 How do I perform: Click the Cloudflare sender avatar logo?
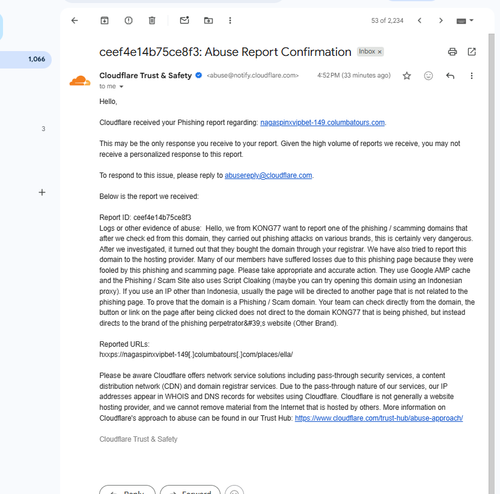click(x=80, y=81)
